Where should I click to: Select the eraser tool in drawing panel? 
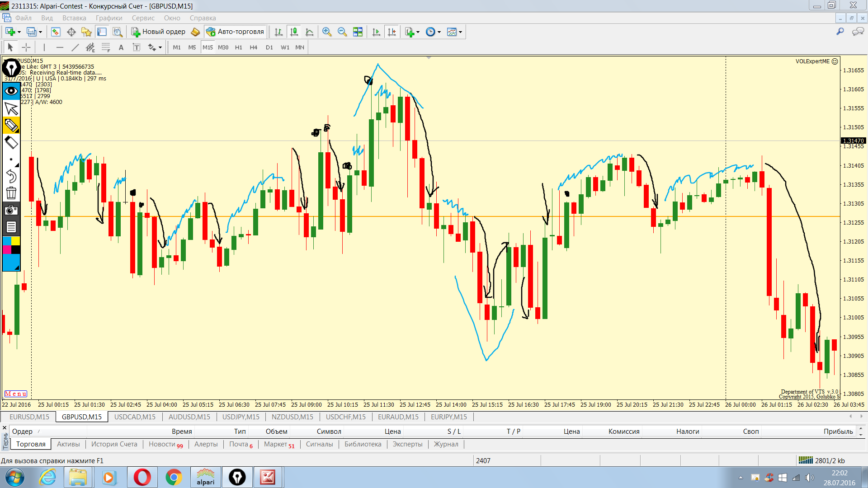coord(11,143)
